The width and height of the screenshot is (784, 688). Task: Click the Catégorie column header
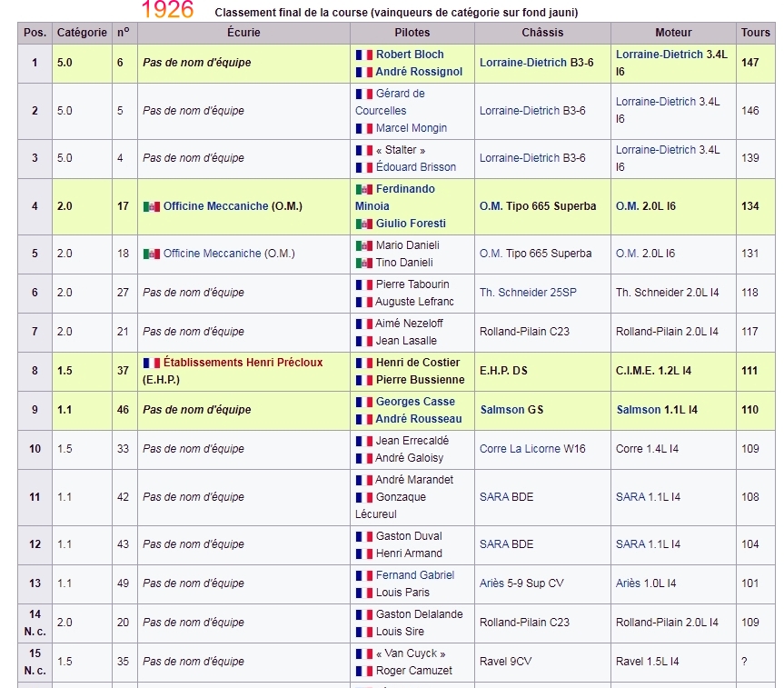(82, 33)
